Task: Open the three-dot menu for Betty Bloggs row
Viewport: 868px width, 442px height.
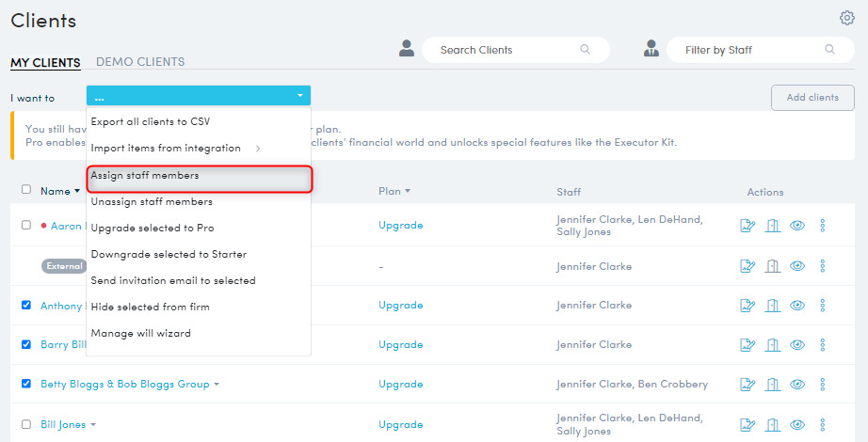Action: point(822,385)
